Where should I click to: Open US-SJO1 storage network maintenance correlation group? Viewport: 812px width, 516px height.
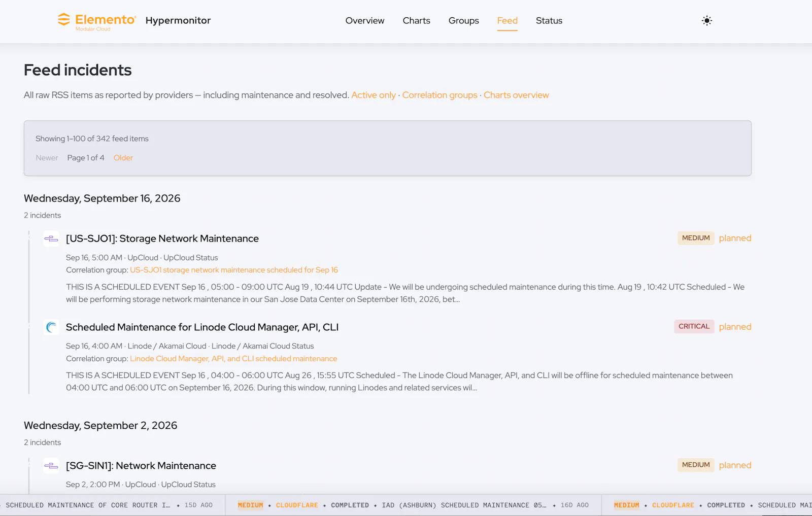[x=234, y=270]
